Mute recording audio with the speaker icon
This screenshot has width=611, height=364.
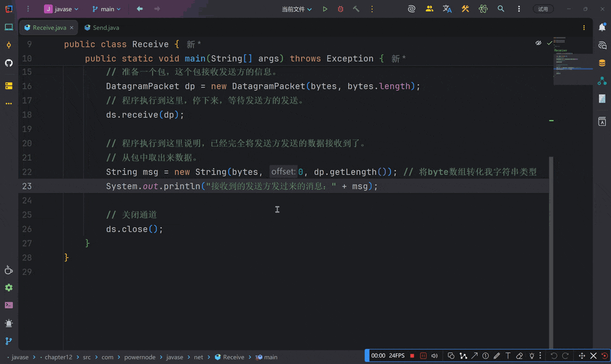434,355
